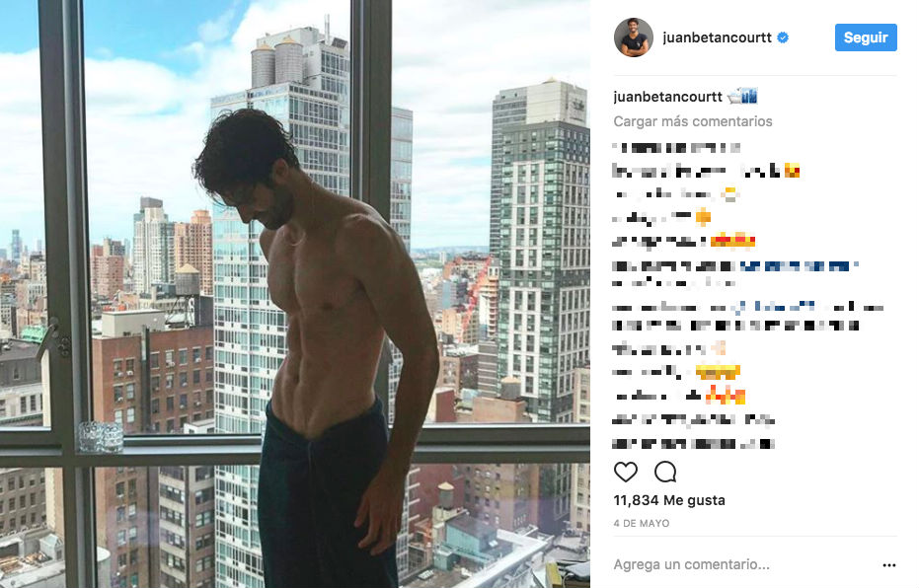Click the main photo of the man by the window

tap(295, 294)
